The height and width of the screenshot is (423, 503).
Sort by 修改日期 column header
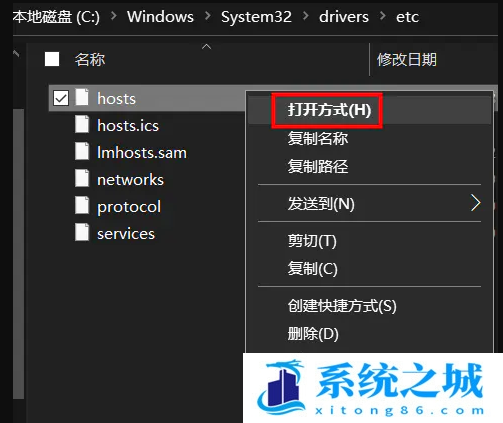407,60
